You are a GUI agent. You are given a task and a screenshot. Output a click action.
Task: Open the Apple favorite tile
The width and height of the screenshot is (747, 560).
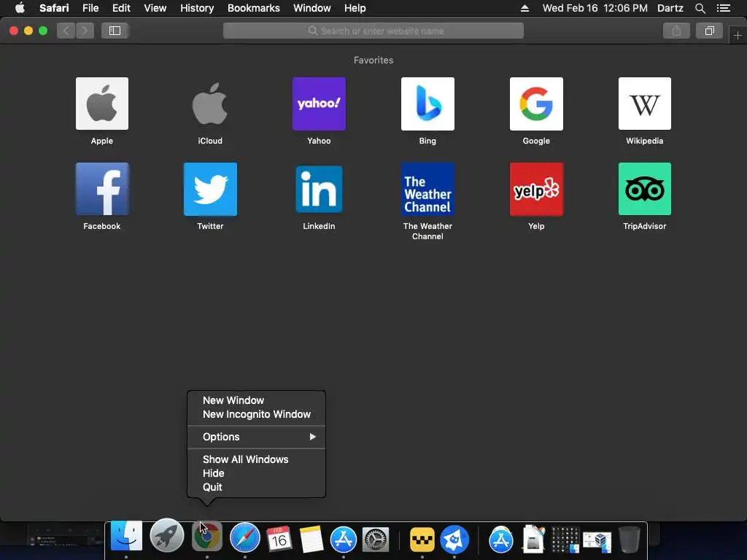(x=102, y=104)
